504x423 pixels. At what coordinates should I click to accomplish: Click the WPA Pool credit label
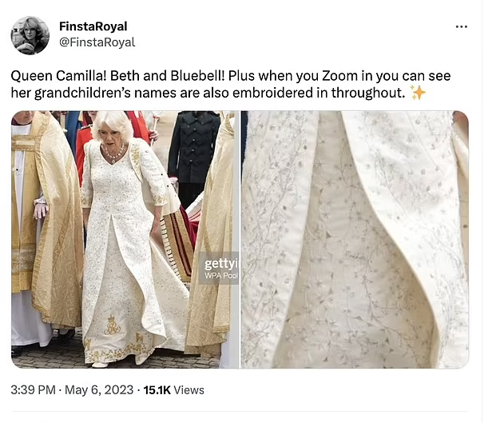220,276
